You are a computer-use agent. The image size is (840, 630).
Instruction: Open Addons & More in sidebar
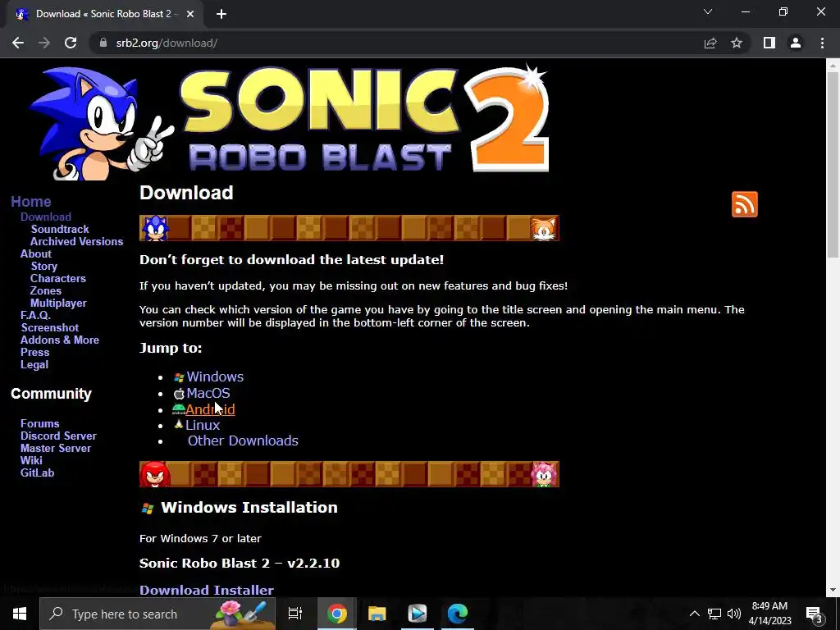coord(59,340)
